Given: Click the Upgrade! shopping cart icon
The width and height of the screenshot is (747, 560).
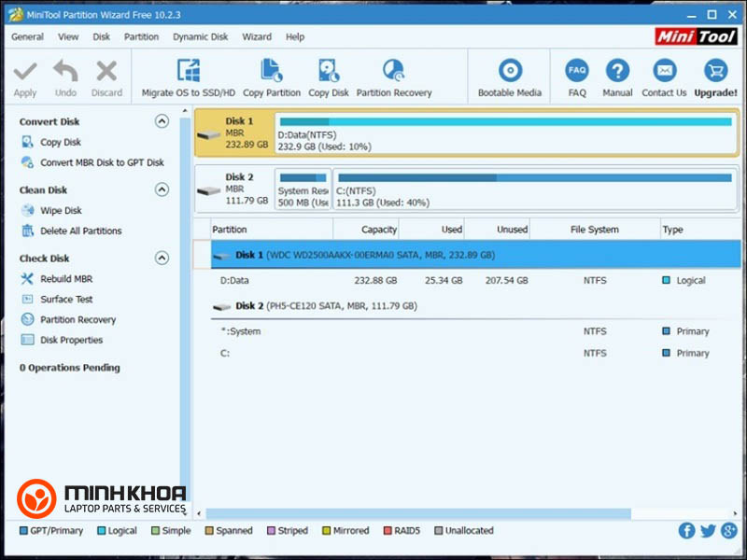Looking at the screenshot, I should pyautogui.click(x=715, y=71).
